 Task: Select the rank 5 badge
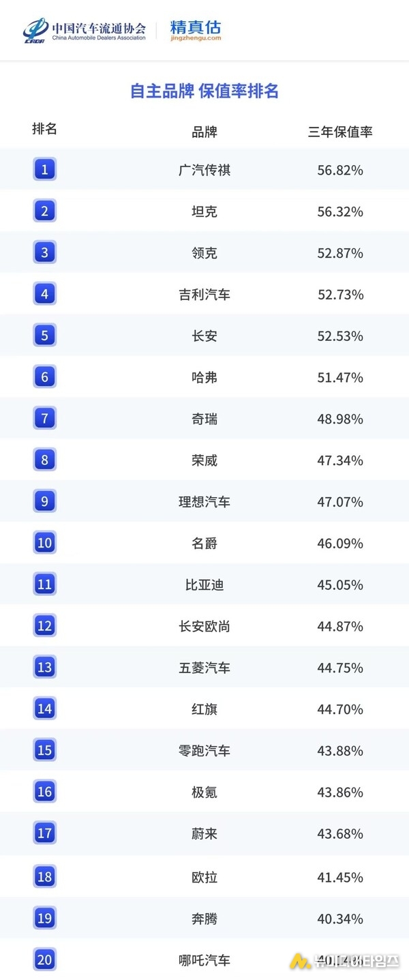pyautogui.click(x=44, y=335)
